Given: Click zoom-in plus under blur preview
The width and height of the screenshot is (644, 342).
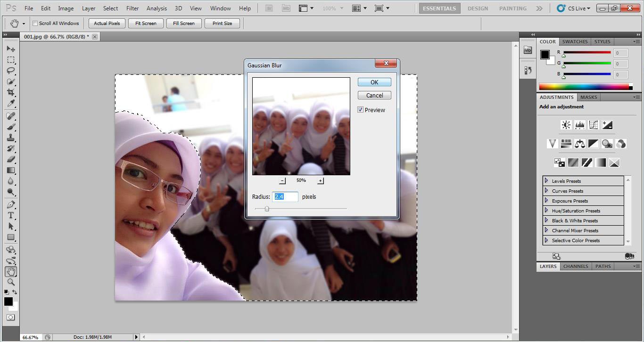Looking at the screenshot, I should point(321,181).
